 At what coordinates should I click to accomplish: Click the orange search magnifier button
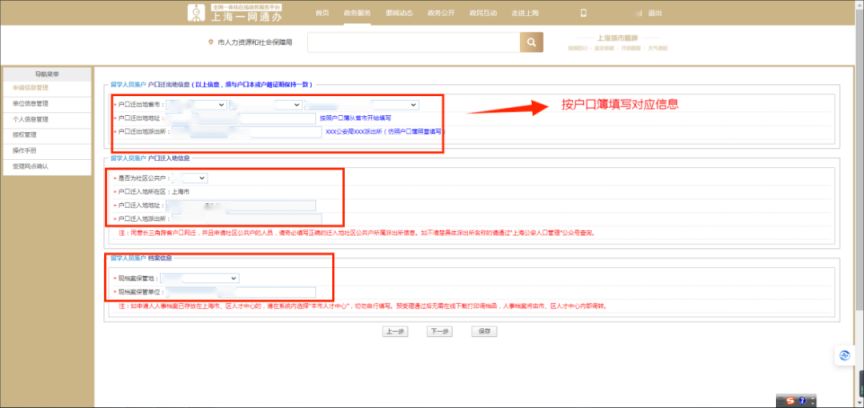[530, 42]
